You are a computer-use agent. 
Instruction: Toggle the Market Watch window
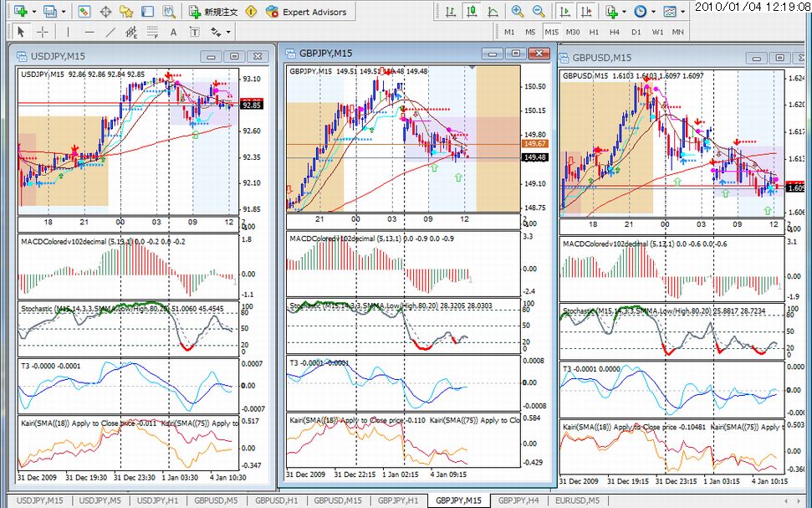point(84,11)
